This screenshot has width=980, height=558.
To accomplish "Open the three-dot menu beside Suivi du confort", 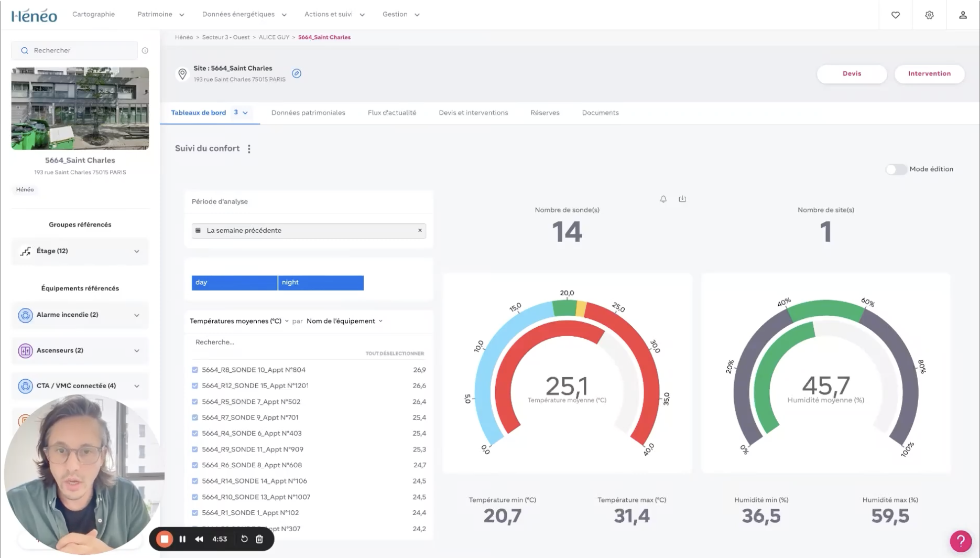I will click(249, 149).
